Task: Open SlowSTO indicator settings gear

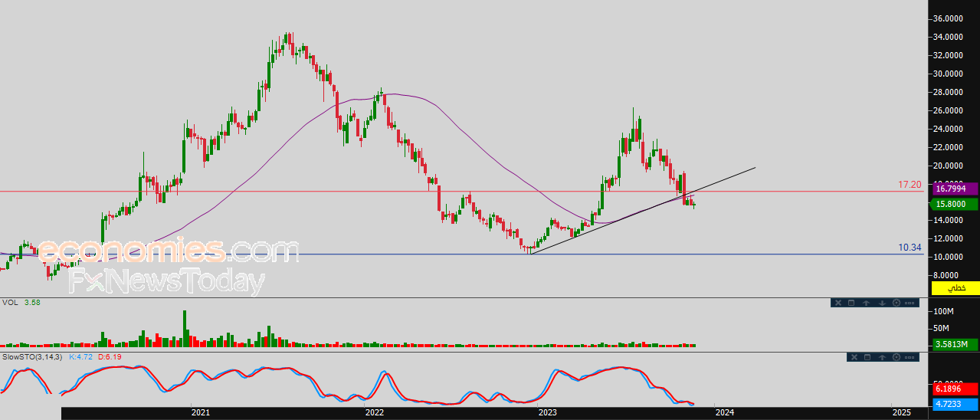Action: [x=896, y=357]
